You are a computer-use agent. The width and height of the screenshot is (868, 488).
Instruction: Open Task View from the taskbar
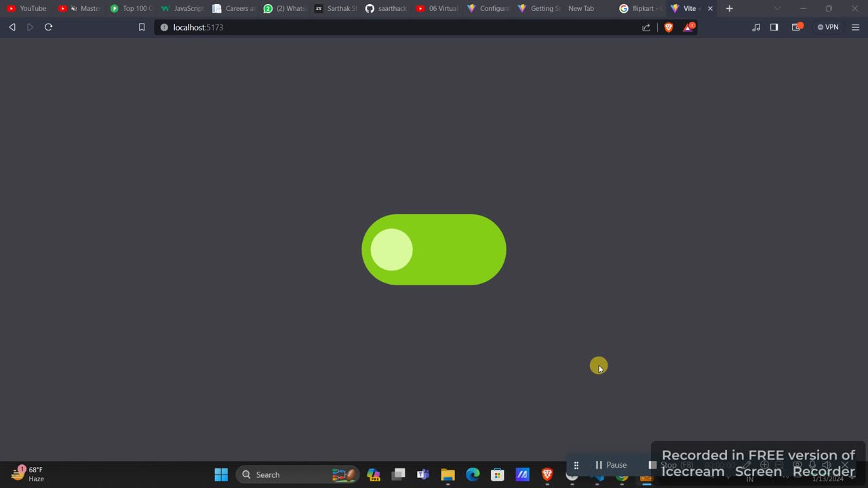click(x=398, y=474)
